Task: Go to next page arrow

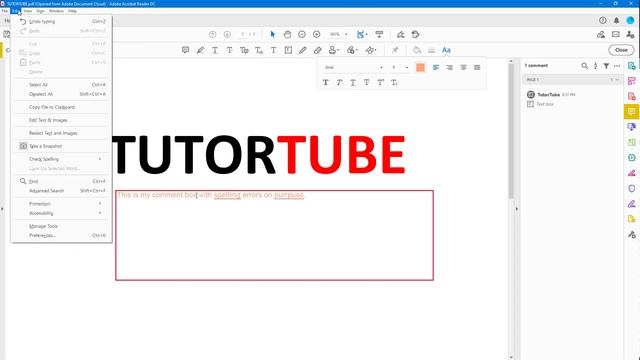Action: point(227,34)
